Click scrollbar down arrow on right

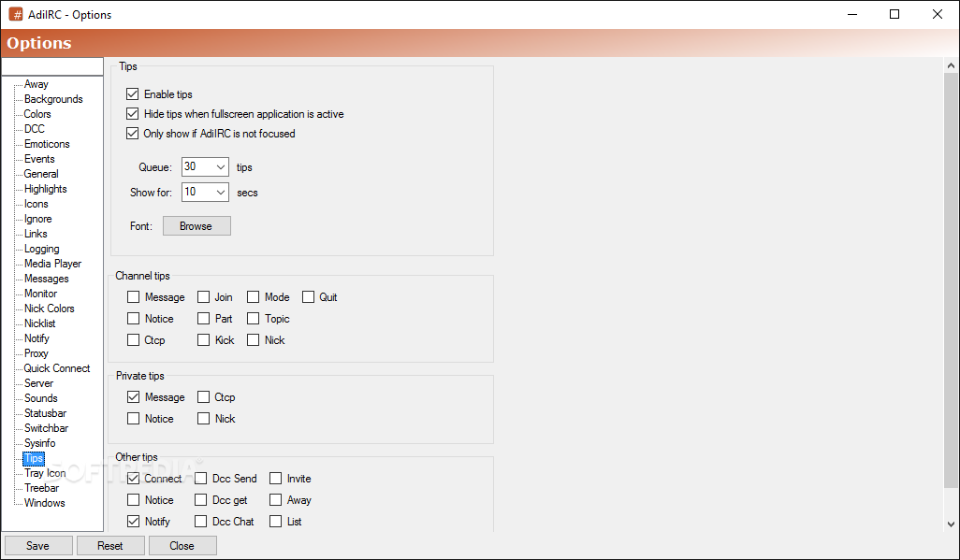[x=951, y=524]
